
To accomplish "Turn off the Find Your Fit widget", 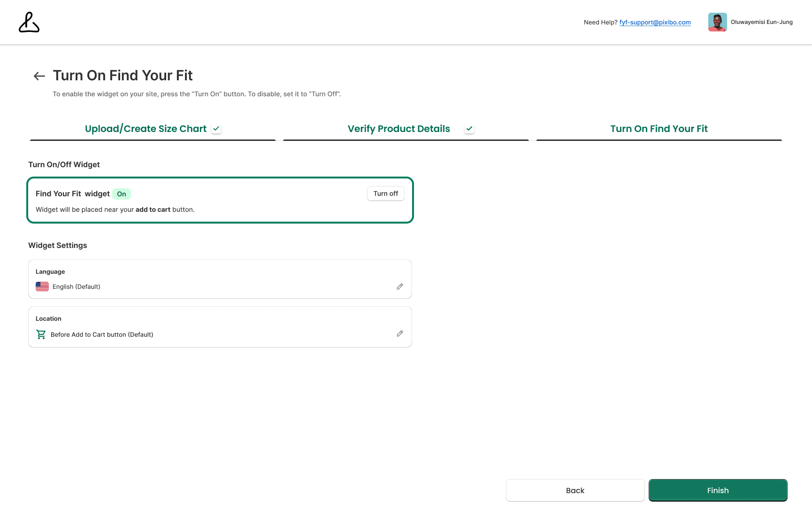I will pos(386,193).
